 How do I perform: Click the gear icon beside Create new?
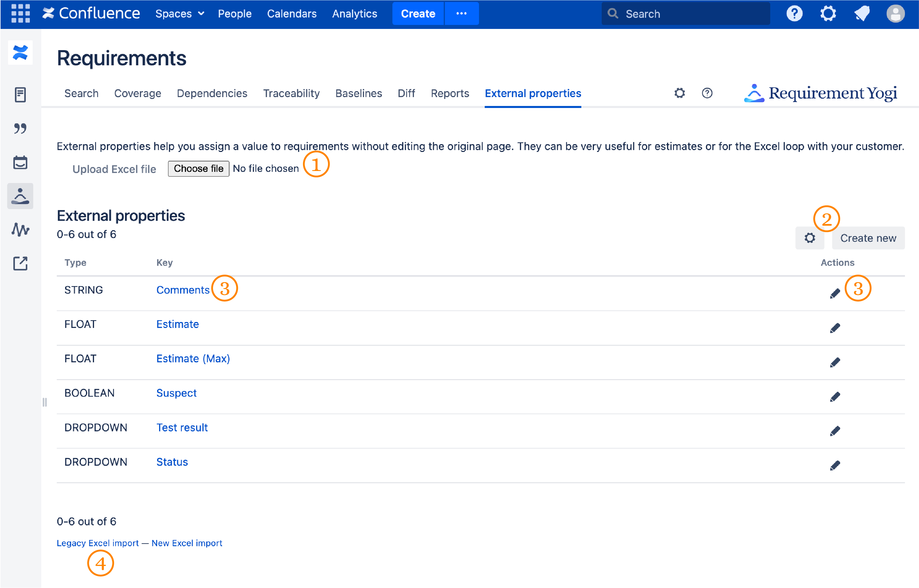[810, 238]
